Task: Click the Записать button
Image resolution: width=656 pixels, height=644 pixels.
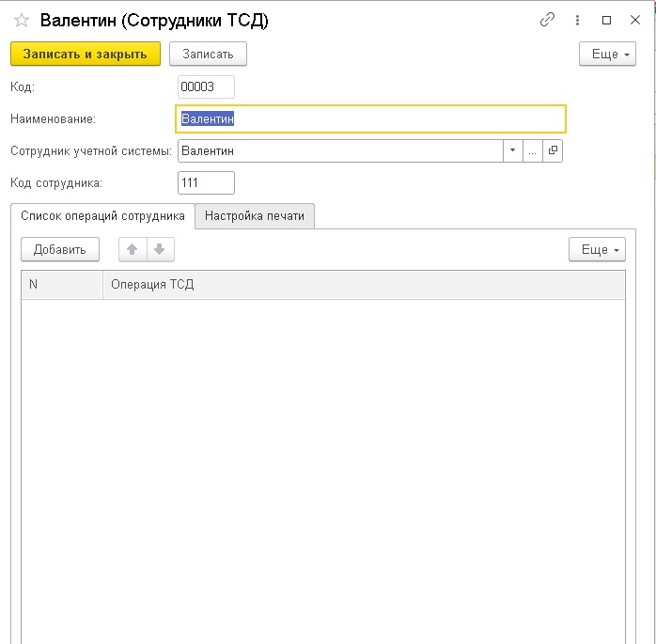Action: [x=208, y=54]
